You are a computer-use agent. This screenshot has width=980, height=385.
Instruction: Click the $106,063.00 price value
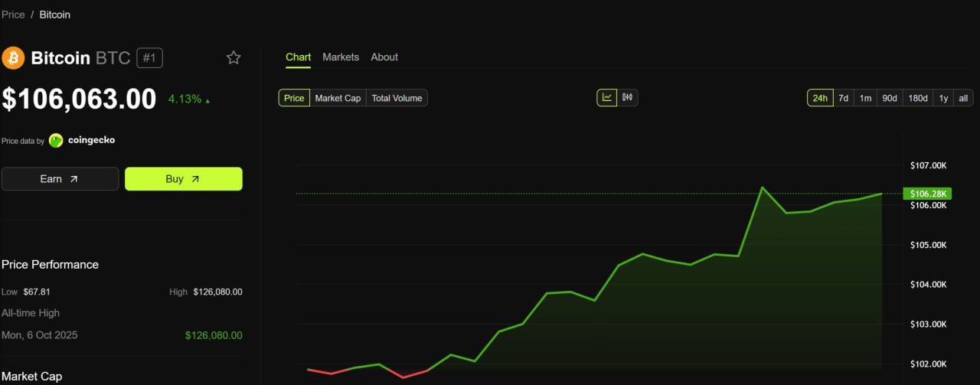point(79,99)
